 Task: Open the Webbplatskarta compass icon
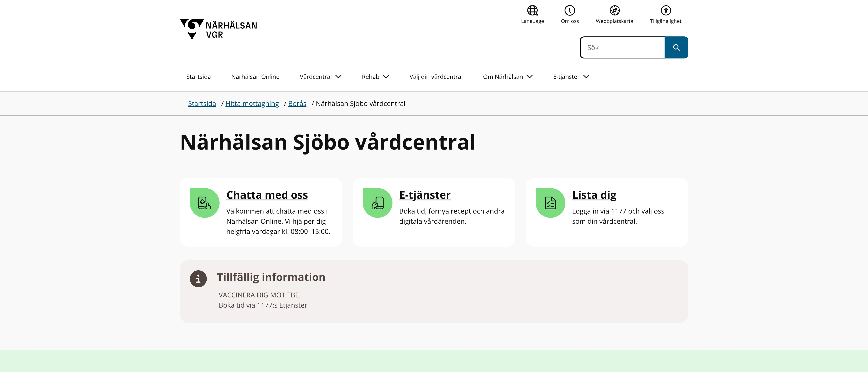[614, 10]
